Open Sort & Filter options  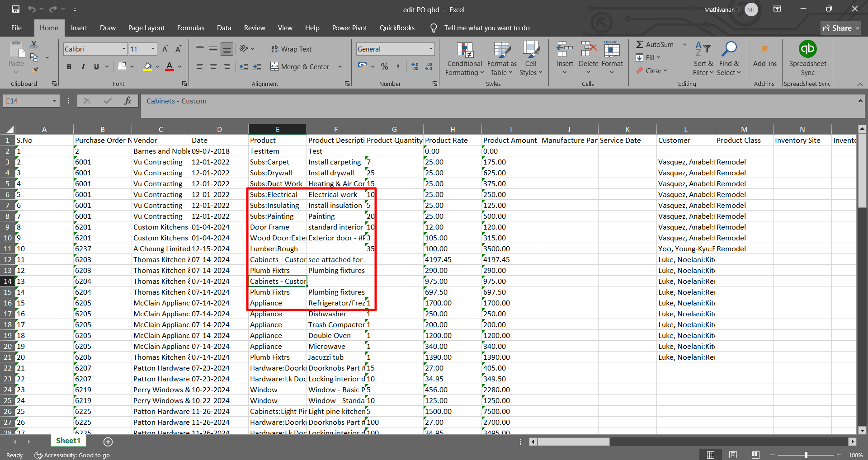(x=703, y=59)
